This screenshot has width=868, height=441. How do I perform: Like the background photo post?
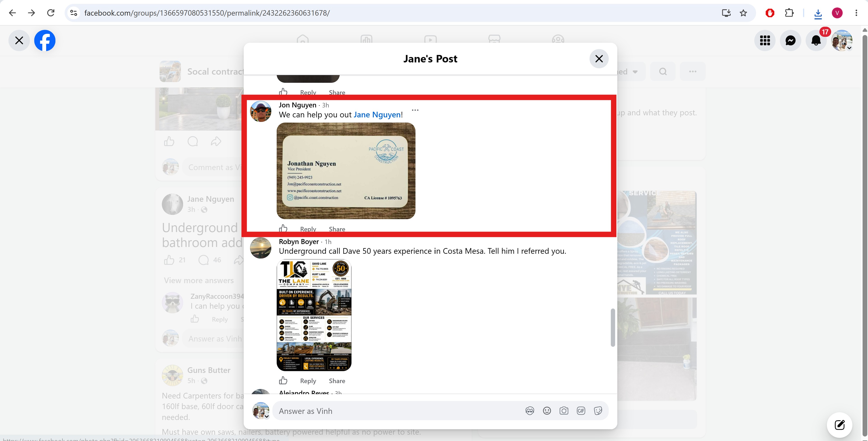coord(169,142)
